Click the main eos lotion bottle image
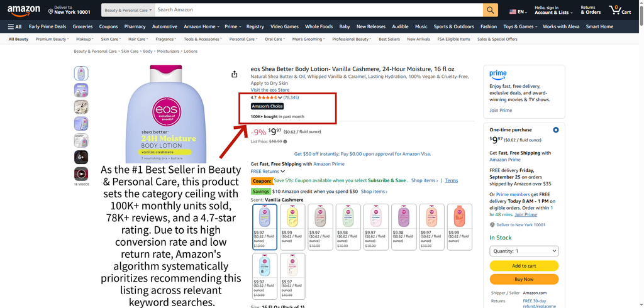Screen dimensions: 644x308 [166, 115]
